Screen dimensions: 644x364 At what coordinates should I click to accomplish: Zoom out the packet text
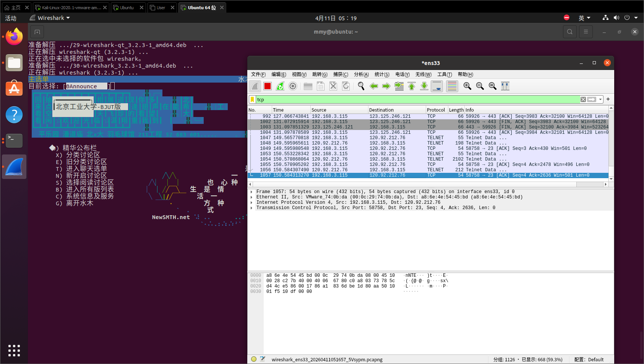point(480,86)
